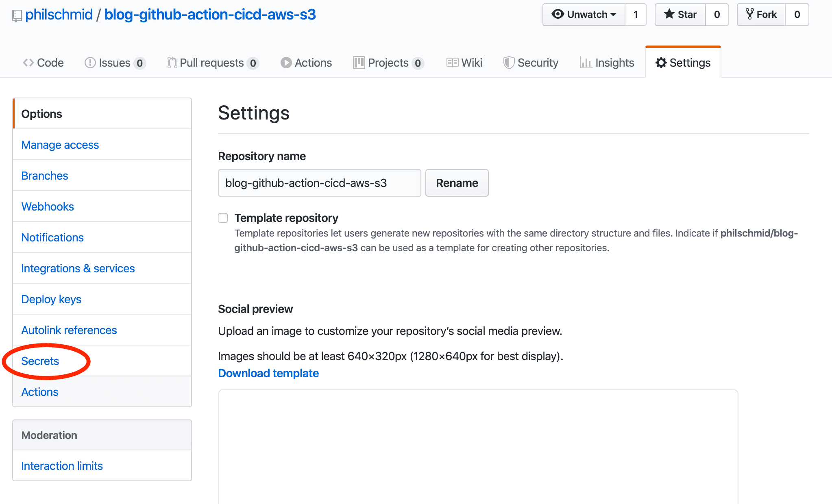This screenshot has width=832, height=504.
Task: Click the repository book icon beside philschmid
Action: coord(17,16)
